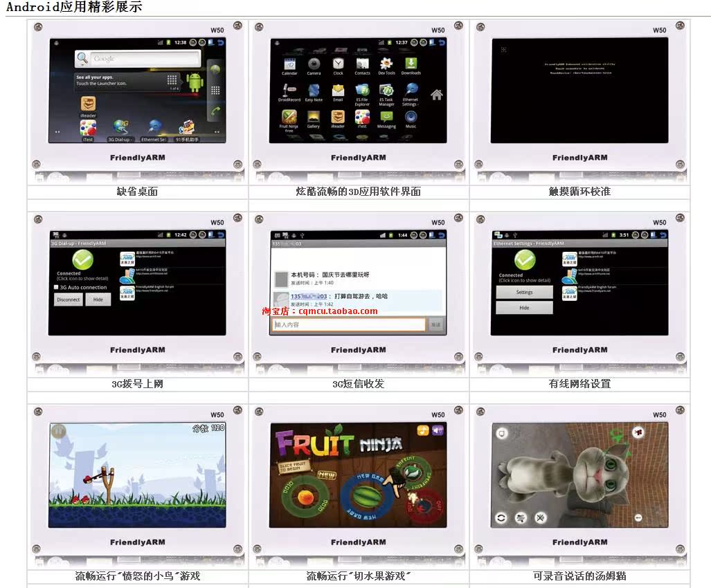711x588 pixels.
Task: Toggle the Fruit Ninja sound speaker button
Action: (x=438, y=430)
